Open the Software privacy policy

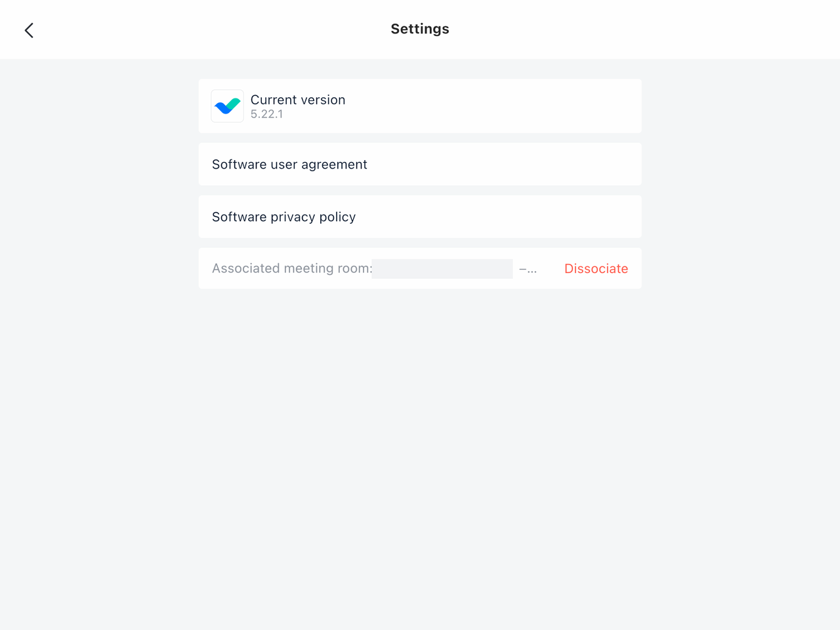283,217
